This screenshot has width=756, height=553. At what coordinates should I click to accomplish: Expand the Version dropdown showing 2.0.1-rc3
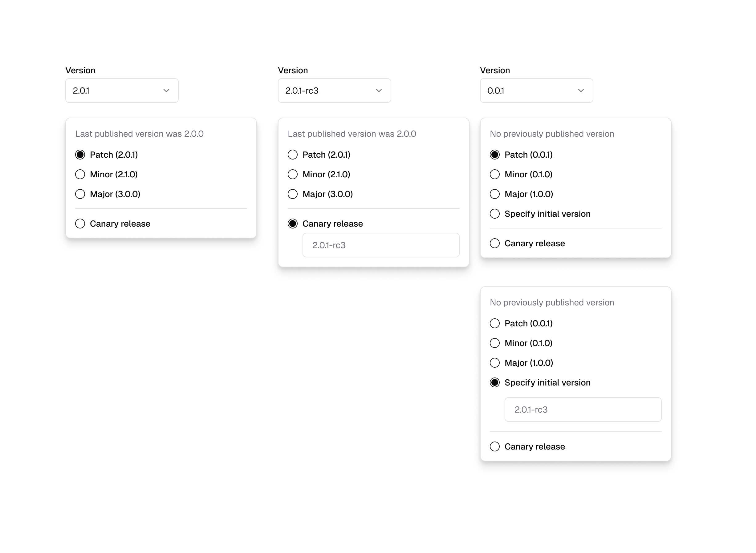tap(334, 91)
